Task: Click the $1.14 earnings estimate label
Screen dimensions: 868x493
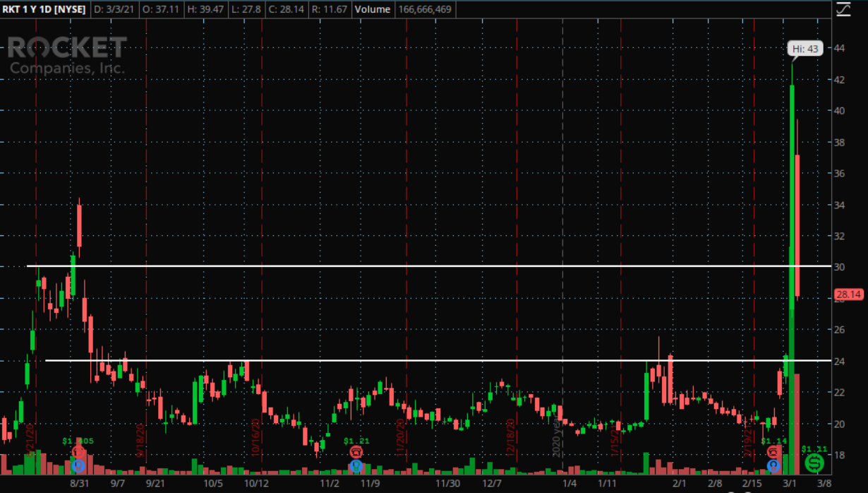Action: 773,441
